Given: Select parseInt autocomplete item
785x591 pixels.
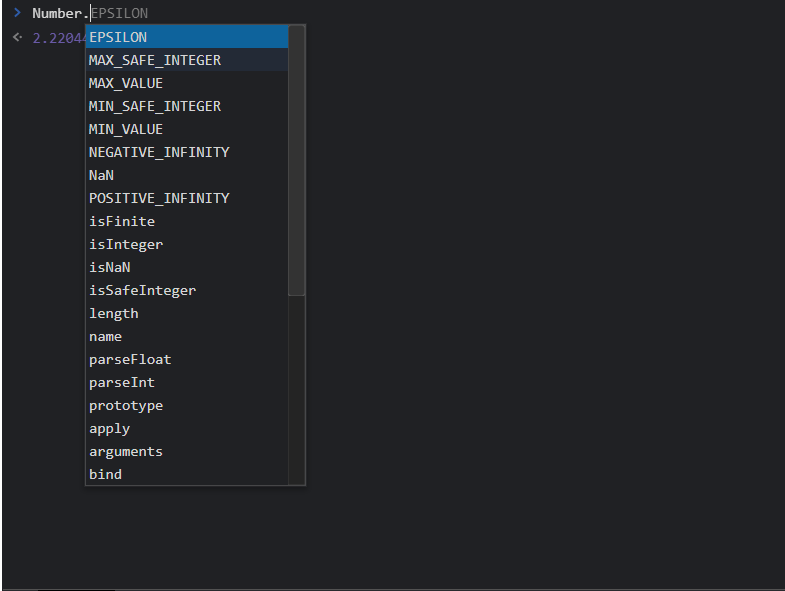Looking at the screenshot, I should [187, 383].
